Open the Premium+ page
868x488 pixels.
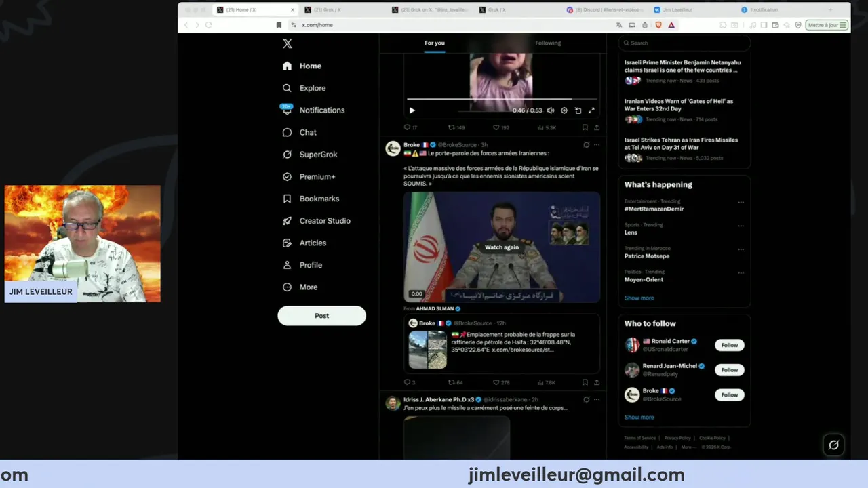(x=309, y=176)
